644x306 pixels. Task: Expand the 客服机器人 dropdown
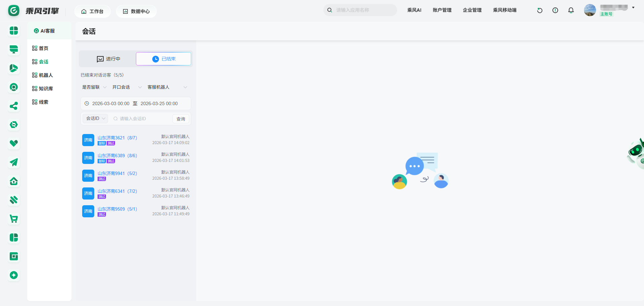(167, 87)
